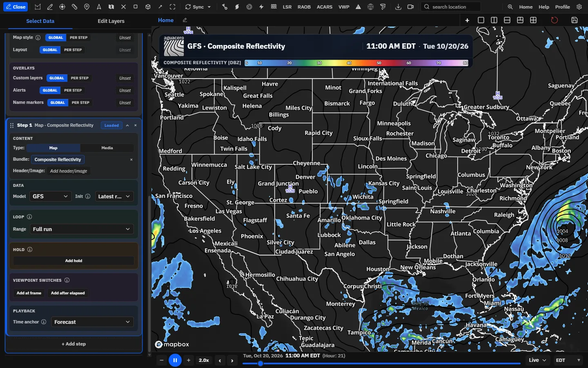588x368 pixels.
Task: Open the Range Full run dropdown
Action: tap(81, 229)
